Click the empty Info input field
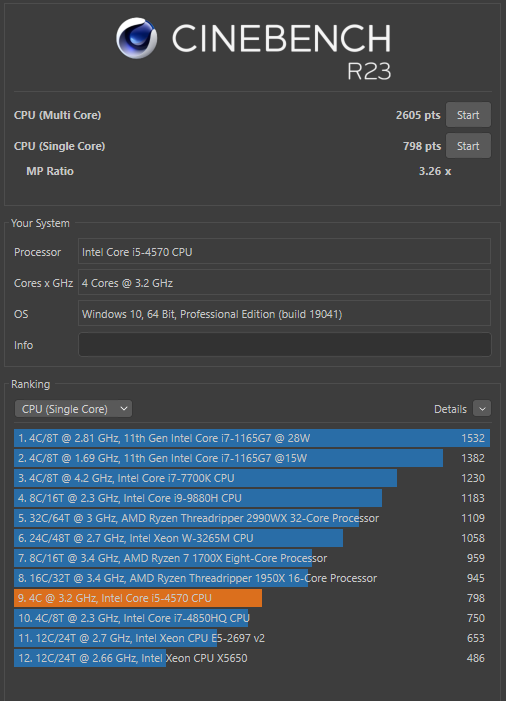The width and height of the screenshot is (506, 701). [x=285, y=345]
